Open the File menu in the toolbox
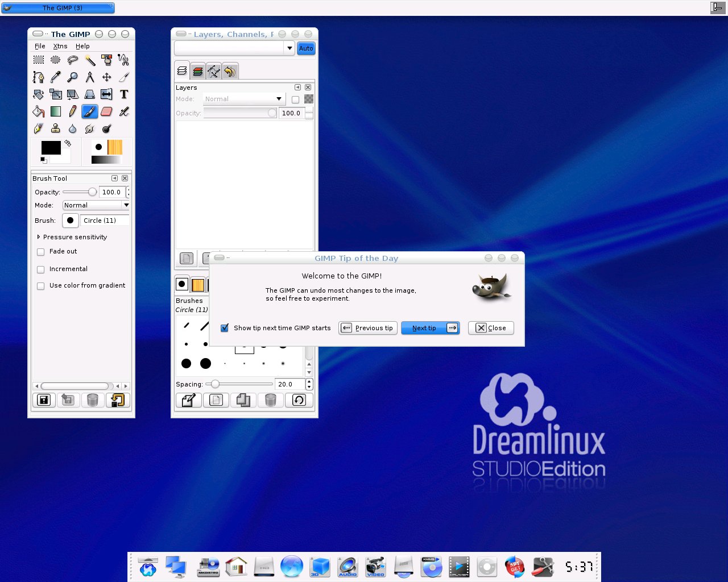728x582 pixels. (x=40, y=46)
